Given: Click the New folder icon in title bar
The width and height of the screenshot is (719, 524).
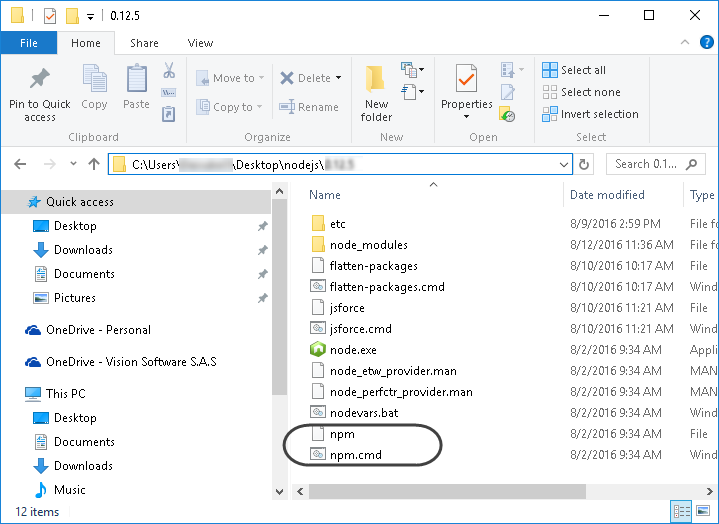Looking at the screenshot, I should click(x=72, y=16).
